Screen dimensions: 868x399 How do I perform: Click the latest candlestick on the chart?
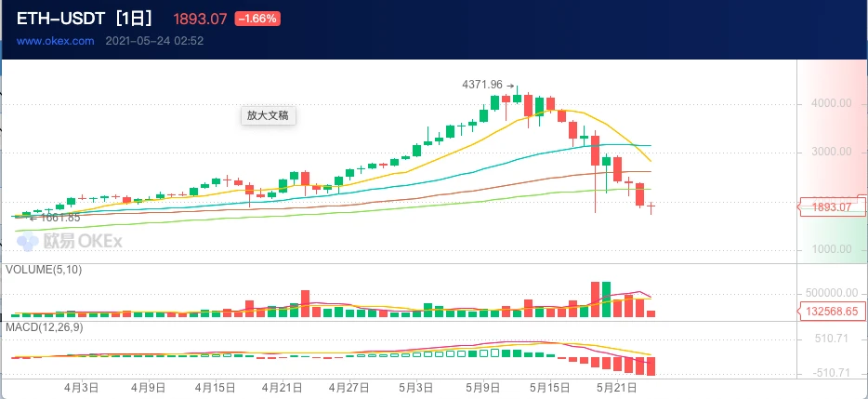point(651,207)
